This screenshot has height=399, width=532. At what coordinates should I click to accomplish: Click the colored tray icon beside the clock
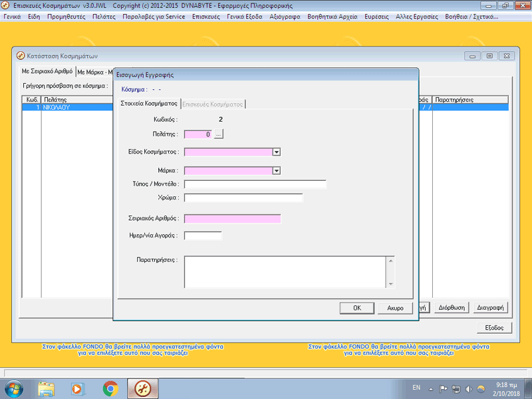481,389
